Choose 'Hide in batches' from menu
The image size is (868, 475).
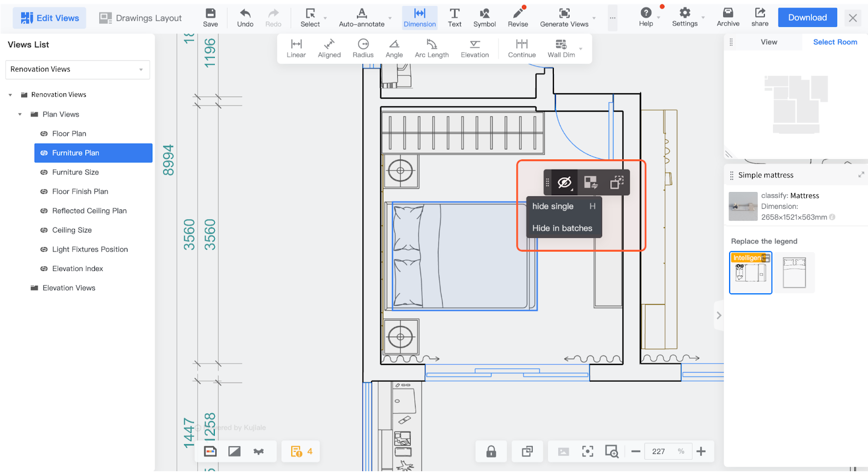(562, 228)
